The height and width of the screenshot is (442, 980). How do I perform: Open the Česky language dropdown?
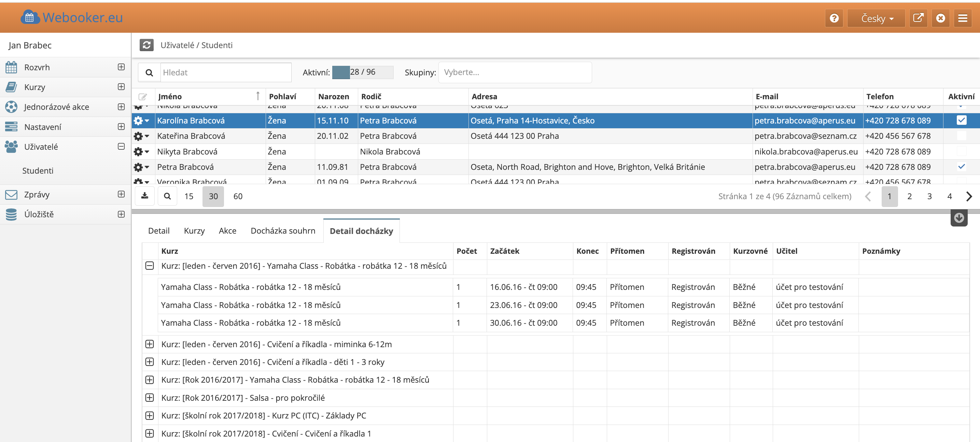pyautogui.click(x=877, y=18)
